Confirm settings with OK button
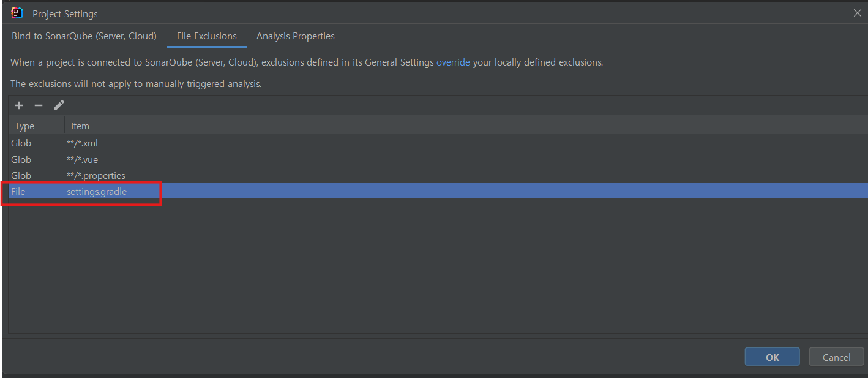This screenshot has width=868, height=378. pos(773,357)
